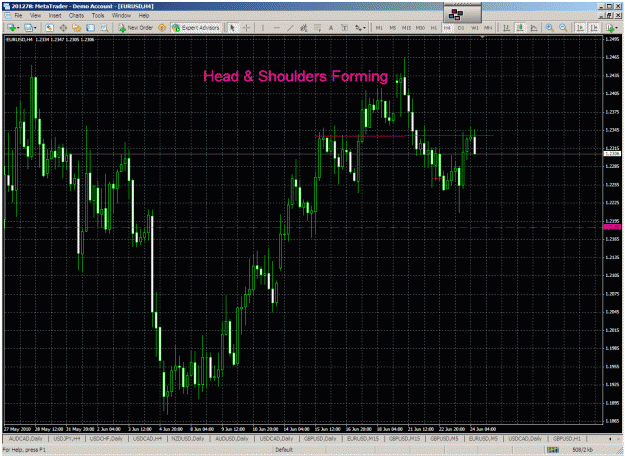Switch to the USDJPY,H4 chart tab
Image resolution: width=625 pixels, height=456 pixels.
(67, 438)
